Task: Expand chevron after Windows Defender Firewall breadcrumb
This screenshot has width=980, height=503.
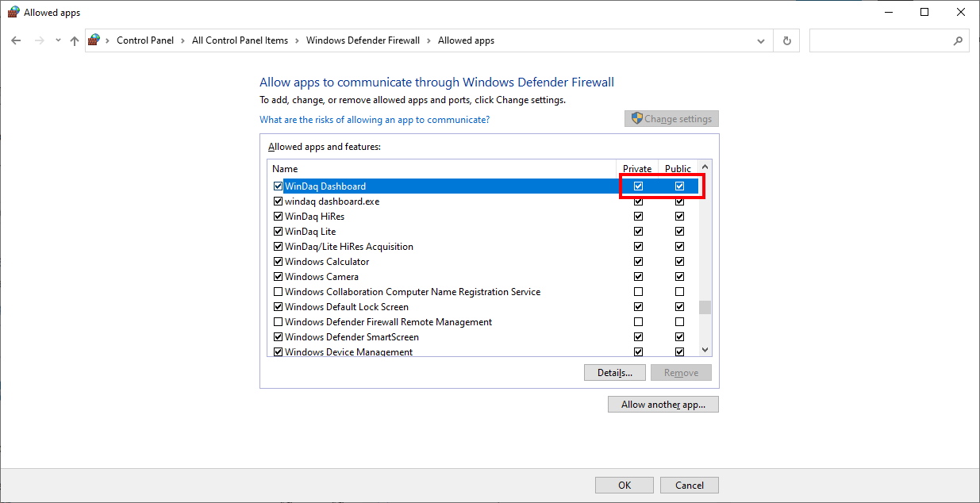Action: pos(429,40)
